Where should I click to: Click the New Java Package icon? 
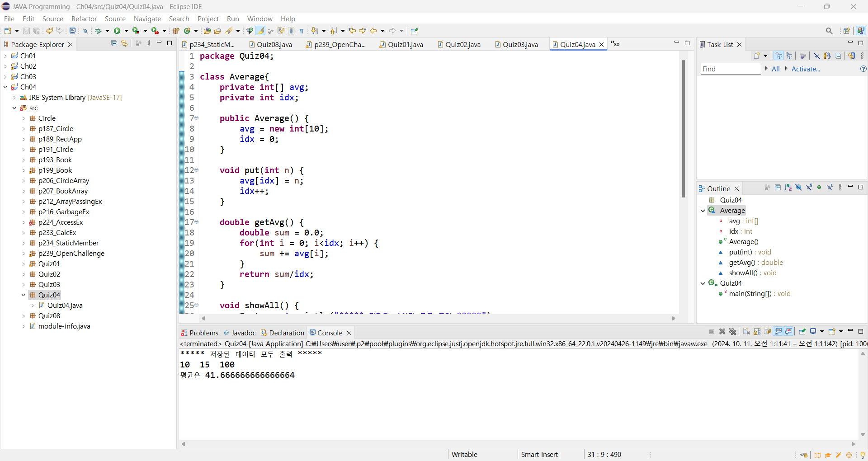tap(176, 31)
